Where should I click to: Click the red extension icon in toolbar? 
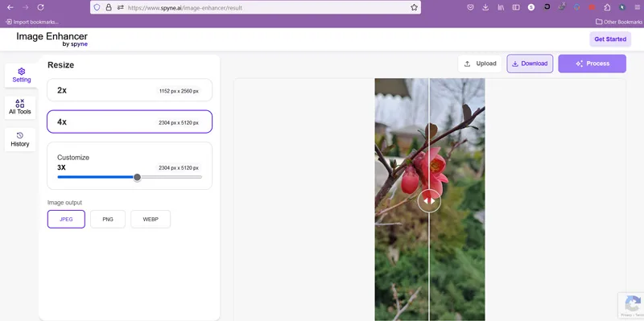pos(592,7)
